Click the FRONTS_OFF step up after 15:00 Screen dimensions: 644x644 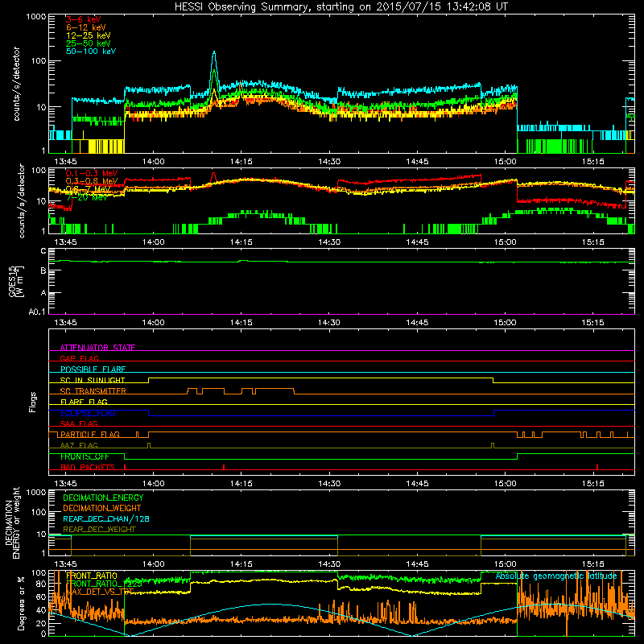click(x=517, y=456)
